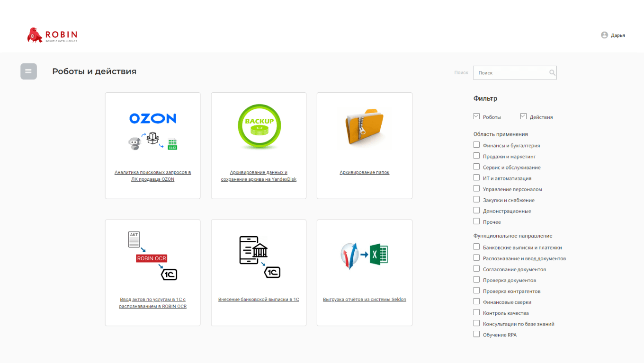This screenshot has height=363, width=644.
Task: Click the search magnifier icon
Action: [552, 73]
